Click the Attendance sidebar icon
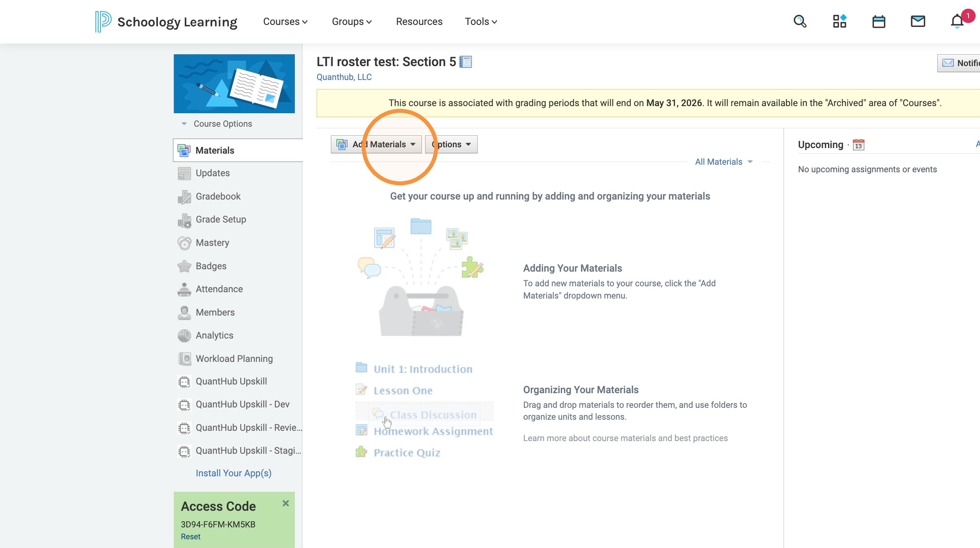980x548 pixels. [184, 289]
